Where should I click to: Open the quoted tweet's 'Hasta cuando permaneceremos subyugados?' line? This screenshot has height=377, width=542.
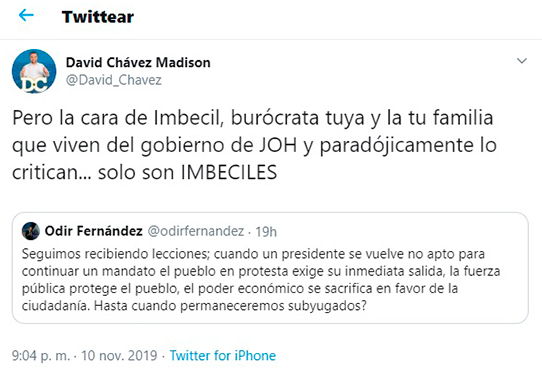click(x=230, y=306)
